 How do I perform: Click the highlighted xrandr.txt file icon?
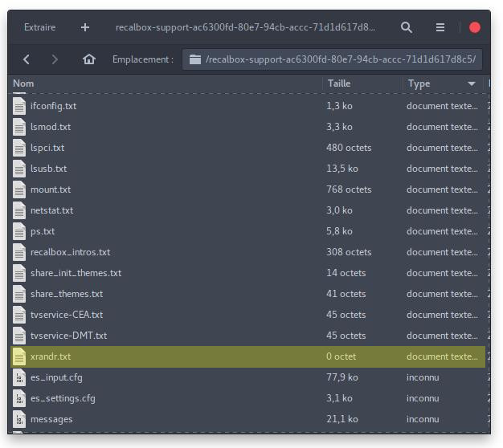[19, 356]
